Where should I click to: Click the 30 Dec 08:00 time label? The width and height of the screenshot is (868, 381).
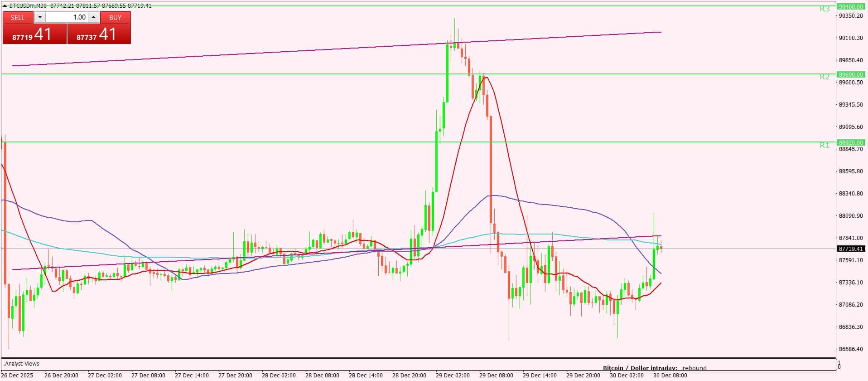(670, 375)
